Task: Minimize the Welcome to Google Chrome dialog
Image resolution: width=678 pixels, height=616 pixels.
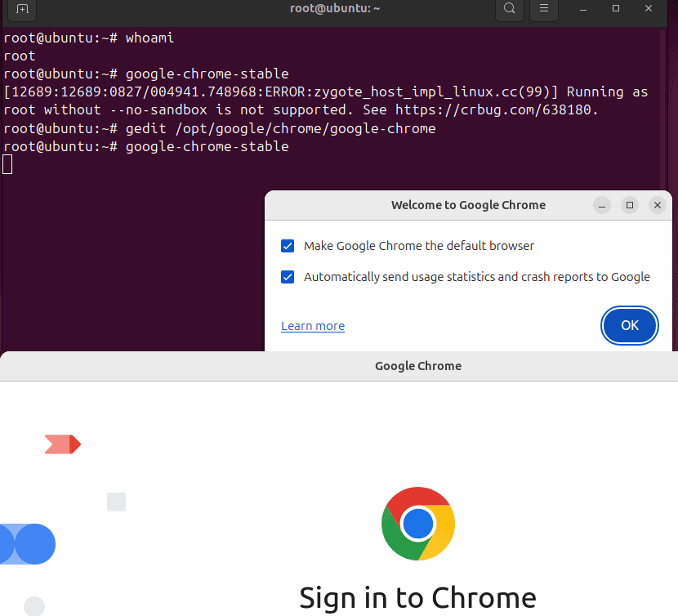Action: tap(601, 205)
